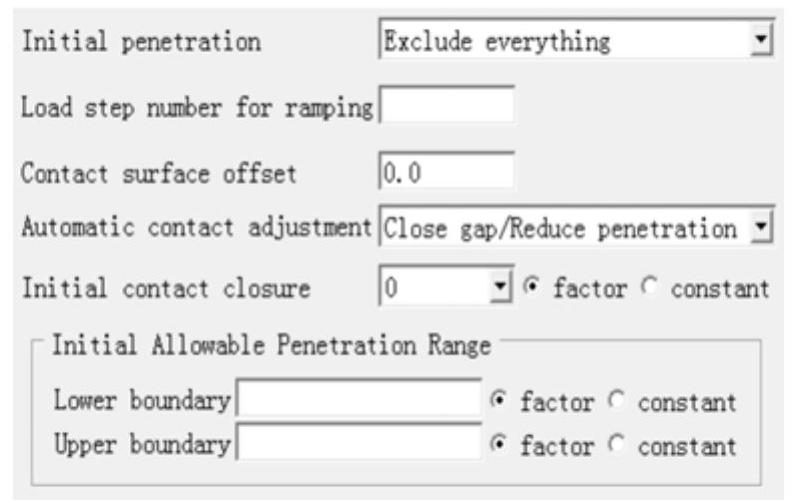Viewport: 797px width, 504px height.
Task: Expand the Initial contact closure arrow button
Action: point(503,289)
